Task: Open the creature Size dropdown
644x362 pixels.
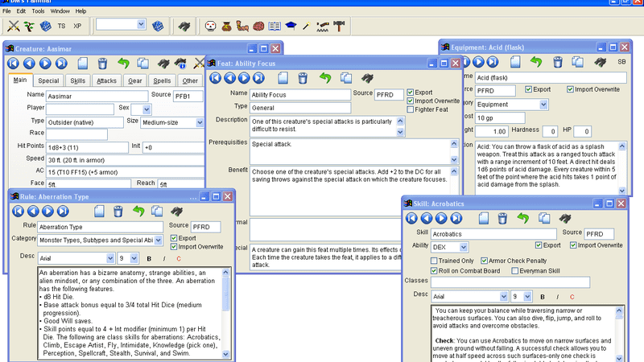Action: point(199,122)
